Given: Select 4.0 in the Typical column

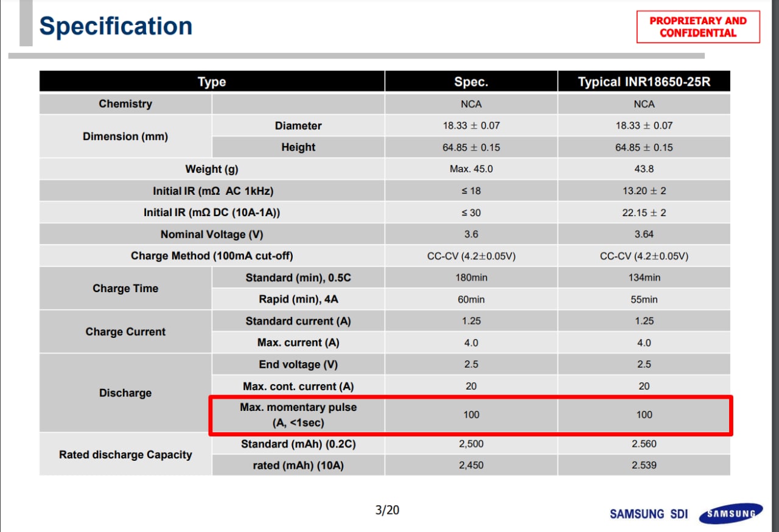Looking at the screenshot, I should pos(644,343).
